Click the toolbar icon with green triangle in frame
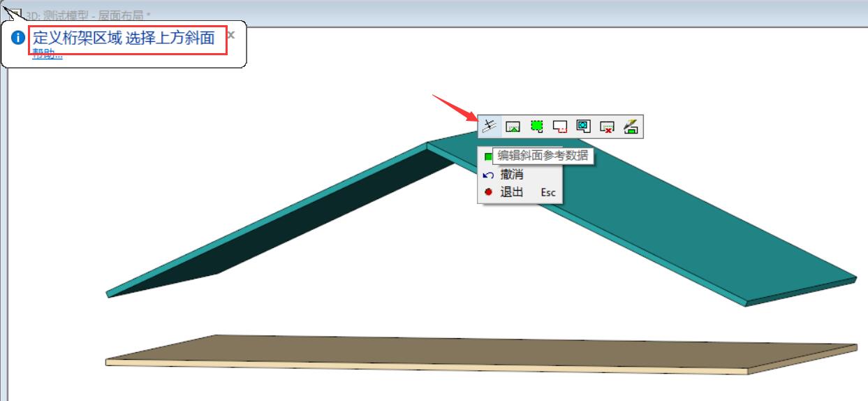868x401 pixels. [513, 126]
